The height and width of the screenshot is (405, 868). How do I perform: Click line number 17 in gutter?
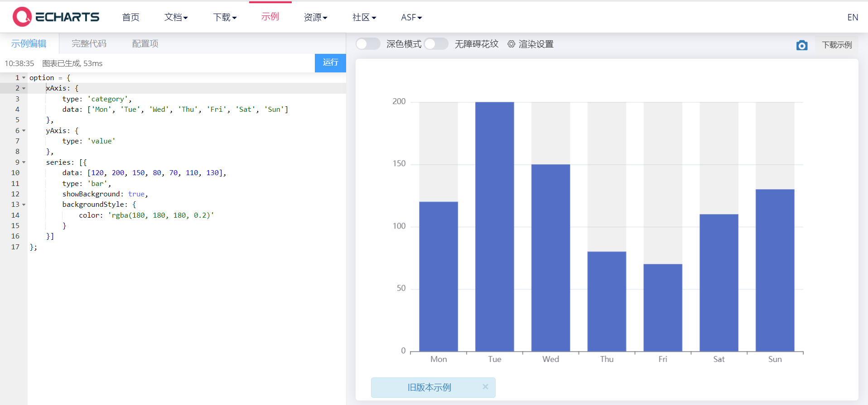(15, 247)
